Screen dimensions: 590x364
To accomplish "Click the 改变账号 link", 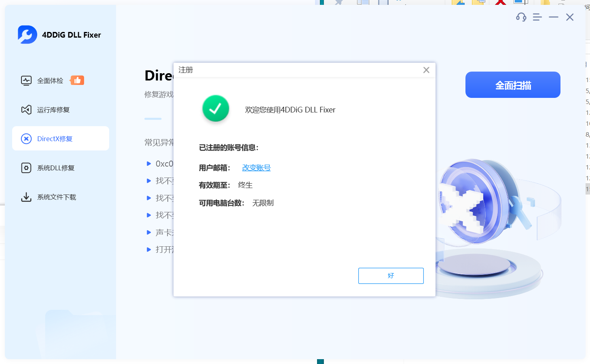I will [256, 167].
